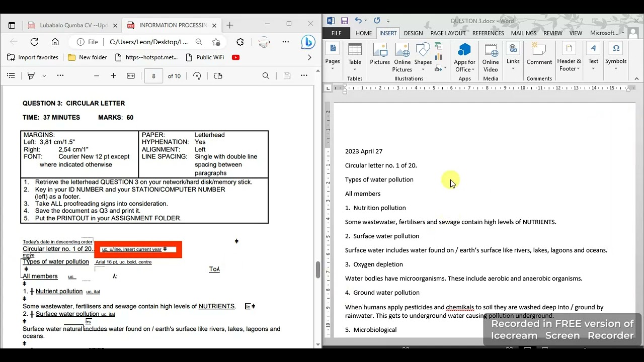Search within the PDF document

(266, 76)
